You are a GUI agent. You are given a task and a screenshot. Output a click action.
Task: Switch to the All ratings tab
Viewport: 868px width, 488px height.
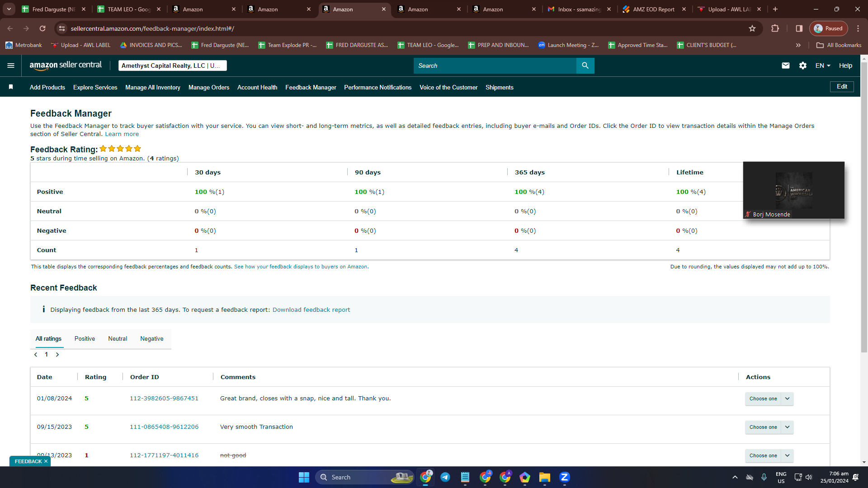pos(48,339)
